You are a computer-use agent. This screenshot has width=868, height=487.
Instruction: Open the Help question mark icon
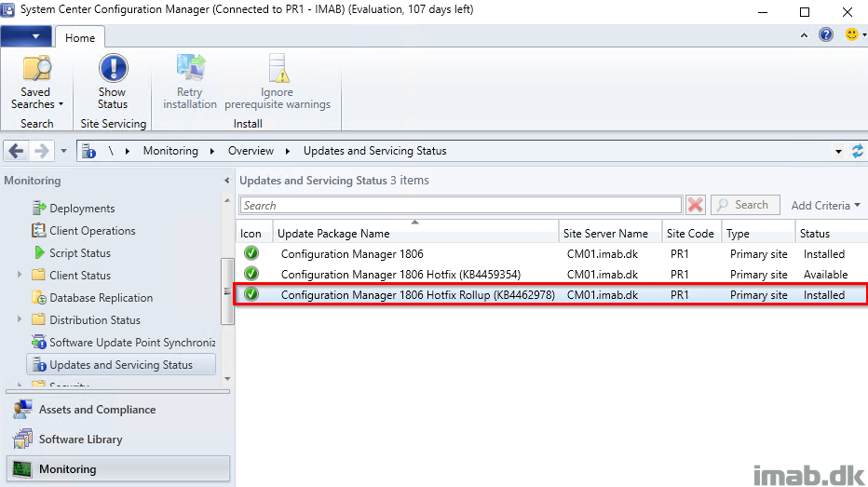826,34
